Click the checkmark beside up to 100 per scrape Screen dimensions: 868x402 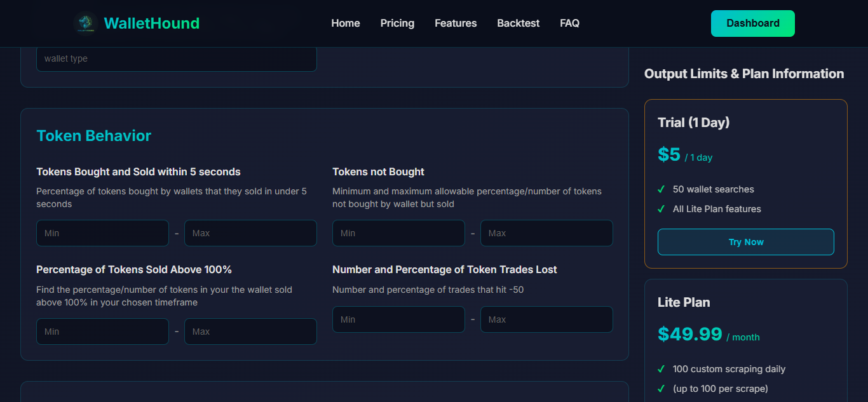point(661,388)
